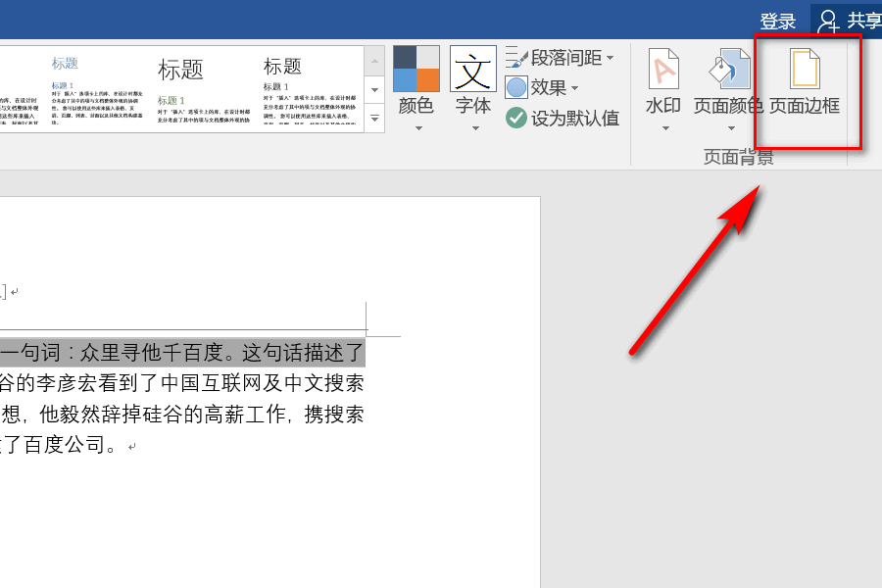The image size is (882, 588).
Task: Open Page Borders (页面边框) icon
Action: pyautogui.click(x=805, y=70)
